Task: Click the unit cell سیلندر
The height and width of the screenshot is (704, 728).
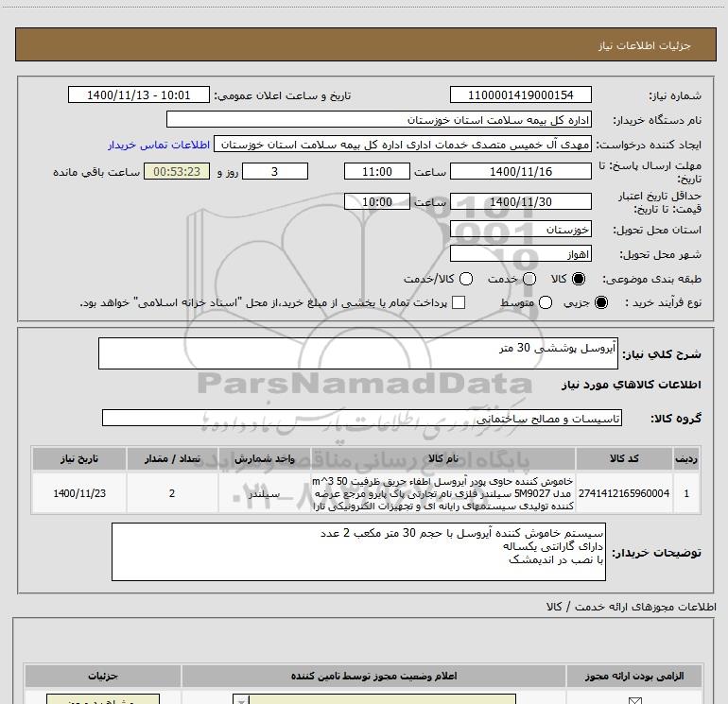Action: [x=264, y=493]
